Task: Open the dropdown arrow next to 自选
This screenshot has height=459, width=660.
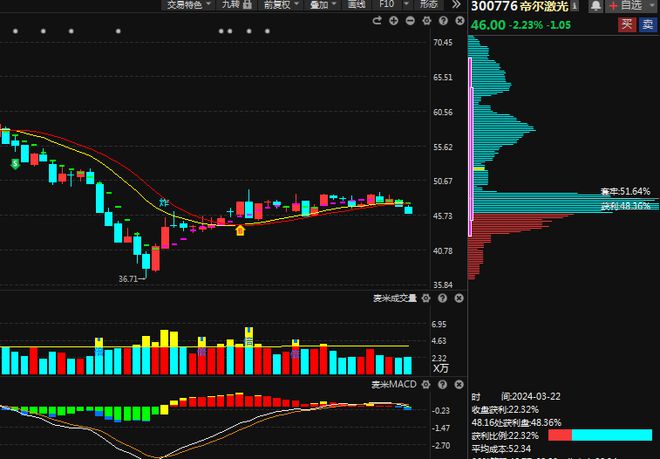Action: pos(651,4)
